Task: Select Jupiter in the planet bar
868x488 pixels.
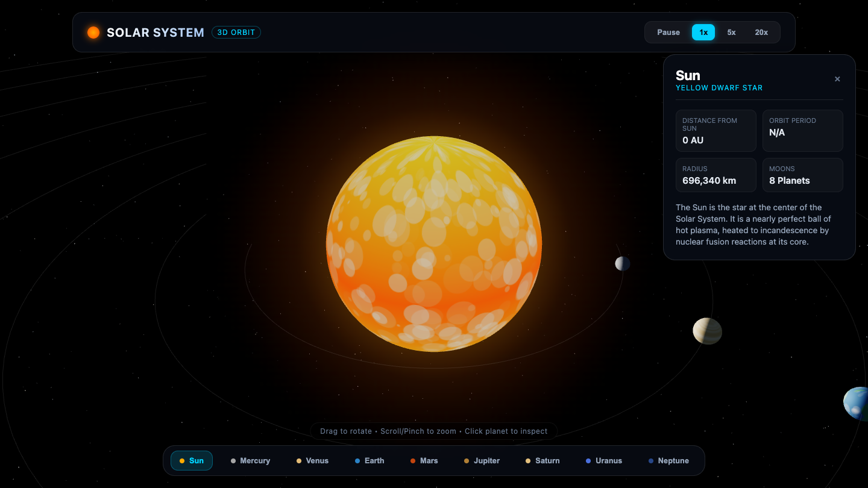Action: pos(482,461)
